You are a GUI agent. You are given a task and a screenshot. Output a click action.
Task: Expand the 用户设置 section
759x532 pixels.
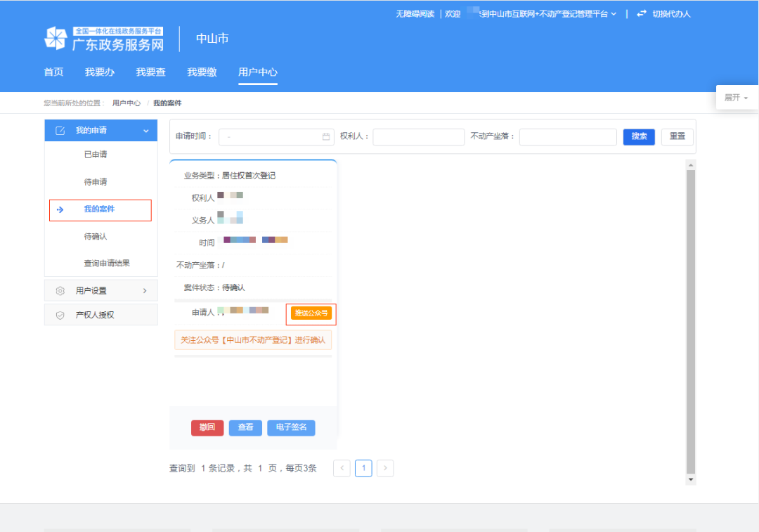[x=145, y=290]
